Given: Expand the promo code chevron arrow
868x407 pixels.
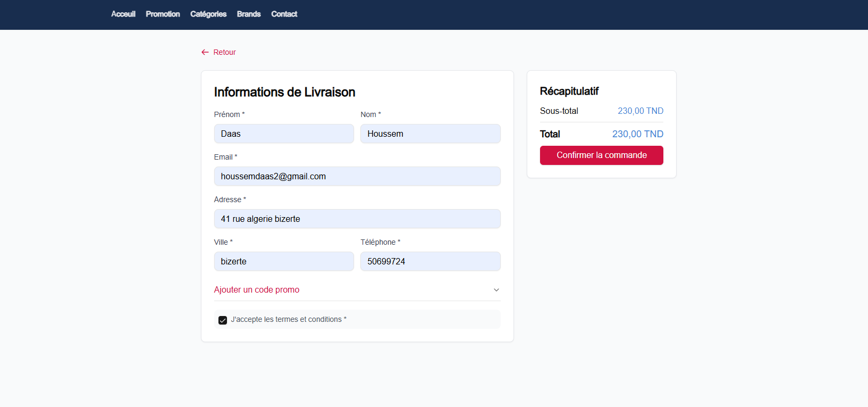Looking at the screenshot, I should (496, 290).
